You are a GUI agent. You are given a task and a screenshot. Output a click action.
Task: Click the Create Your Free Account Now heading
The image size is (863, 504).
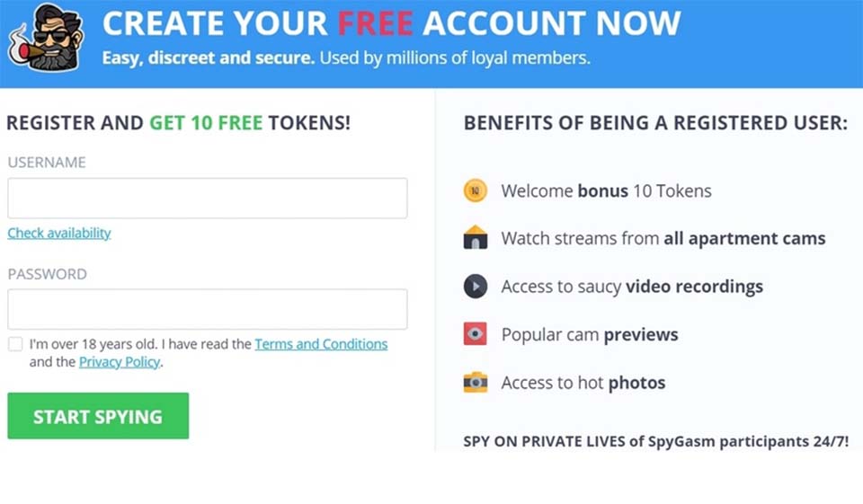pyautogui.click(x=391, y=23)
